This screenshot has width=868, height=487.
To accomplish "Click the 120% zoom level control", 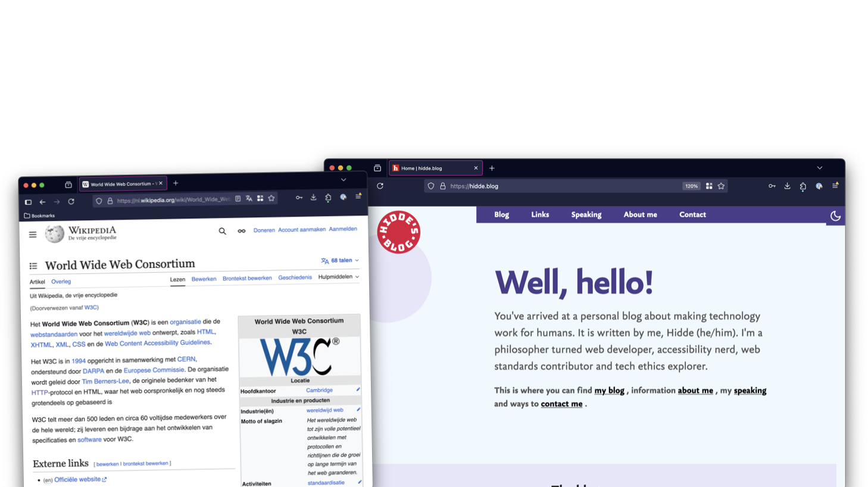I will click(691, 186).
